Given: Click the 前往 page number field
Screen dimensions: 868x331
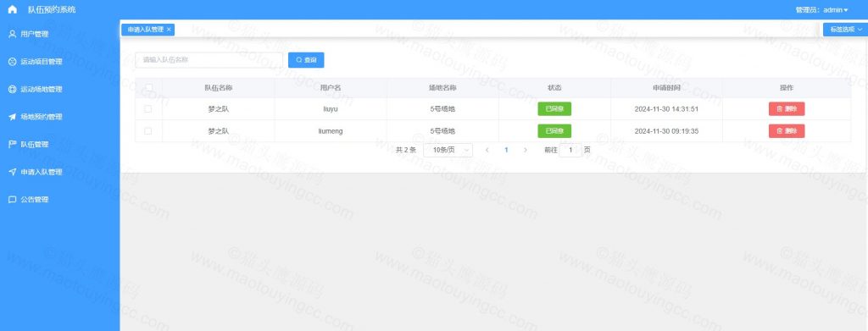Looking at the screenshot, I should (x=570, y=150).
